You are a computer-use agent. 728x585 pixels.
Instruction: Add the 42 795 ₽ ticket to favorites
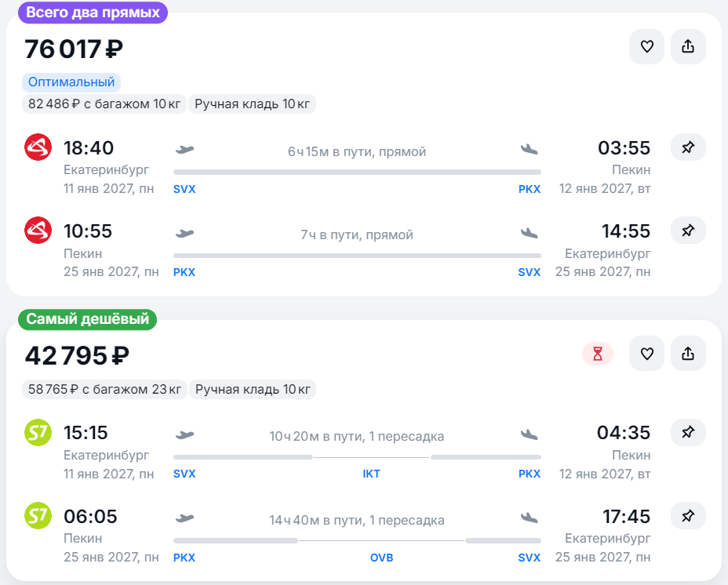646,354
